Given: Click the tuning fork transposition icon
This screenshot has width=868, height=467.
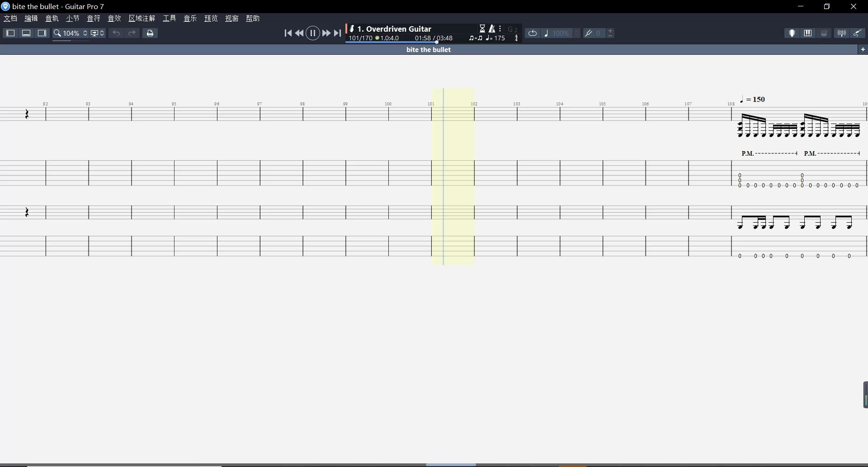Looking at the screenshot, I should pyautogui.click(x=588, y=33).
